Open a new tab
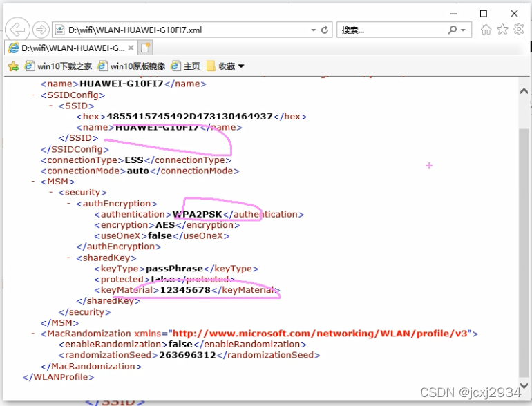 click(x=146, y=48)
